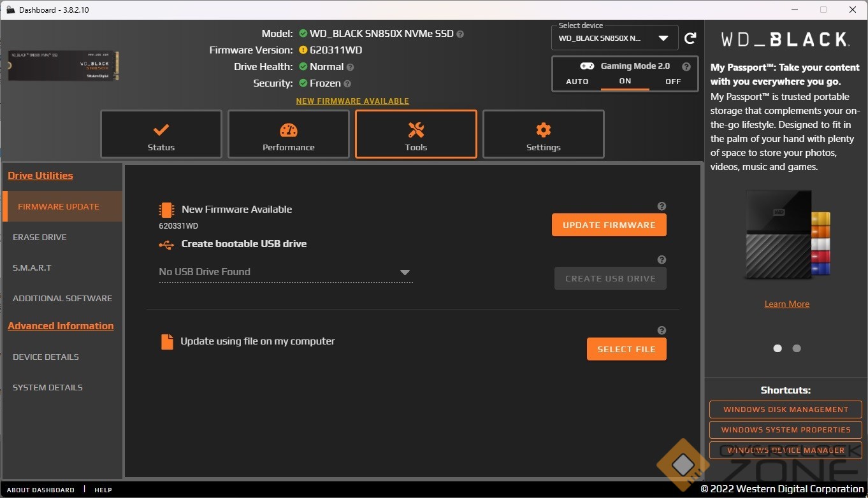
Task: Click the USB symbol icon
Action: [166, 244]
